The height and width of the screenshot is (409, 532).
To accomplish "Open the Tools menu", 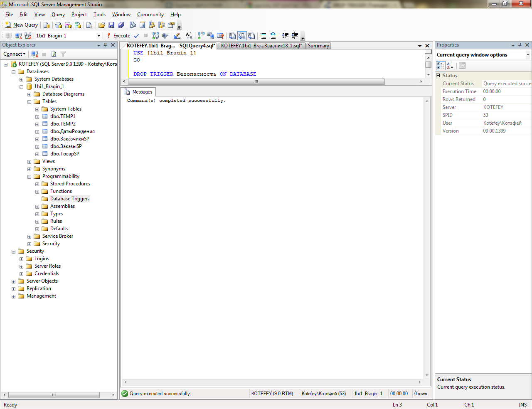I will (x=99, y=15).
